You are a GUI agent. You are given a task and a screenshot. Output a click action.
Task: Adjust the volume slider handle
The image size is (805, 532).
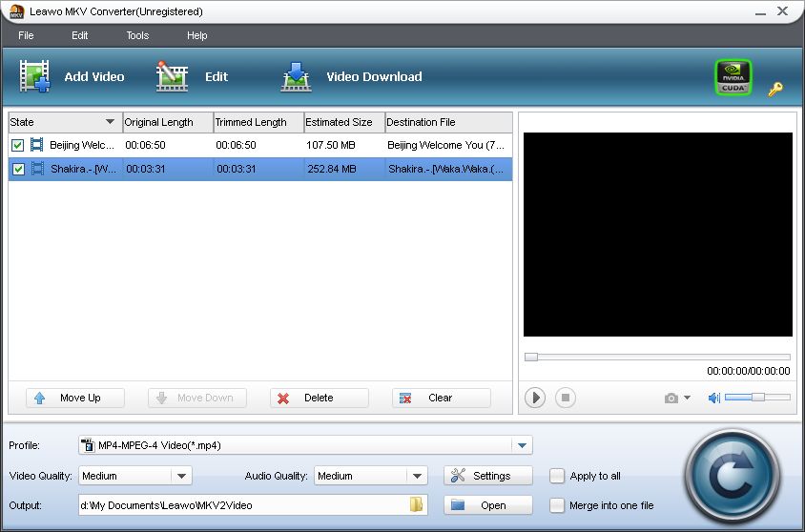(x=757, y=397)
